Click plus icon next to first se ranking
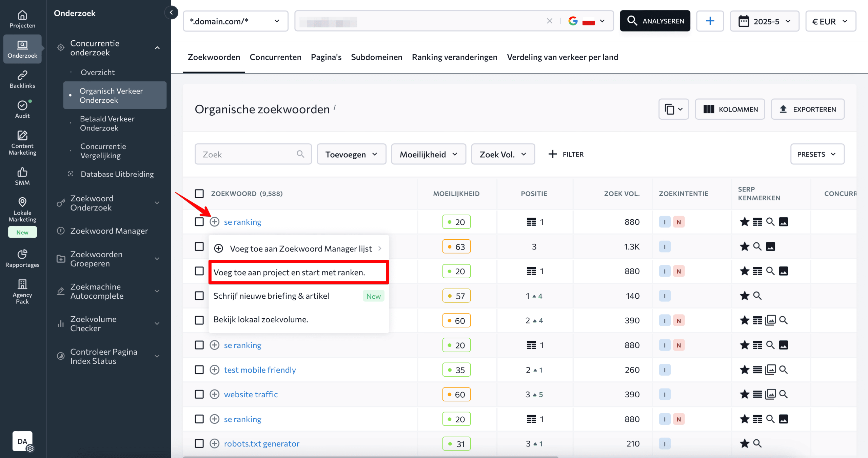 214,222
